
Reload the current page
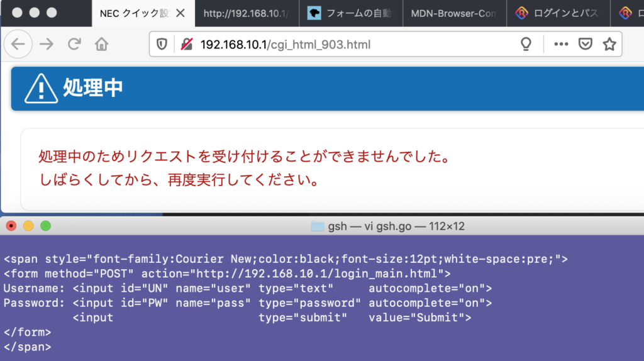coord(74,44)
